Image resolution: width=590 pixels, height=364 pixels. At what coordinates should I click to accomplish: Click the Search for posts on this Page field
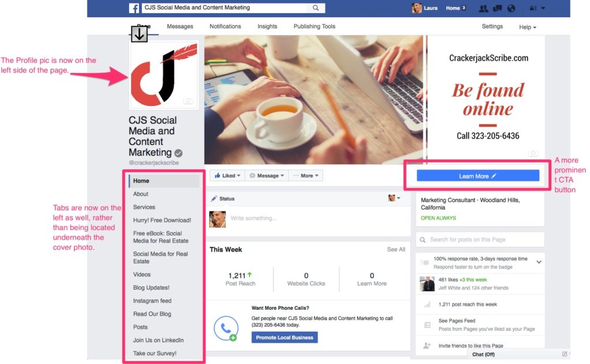480,240
